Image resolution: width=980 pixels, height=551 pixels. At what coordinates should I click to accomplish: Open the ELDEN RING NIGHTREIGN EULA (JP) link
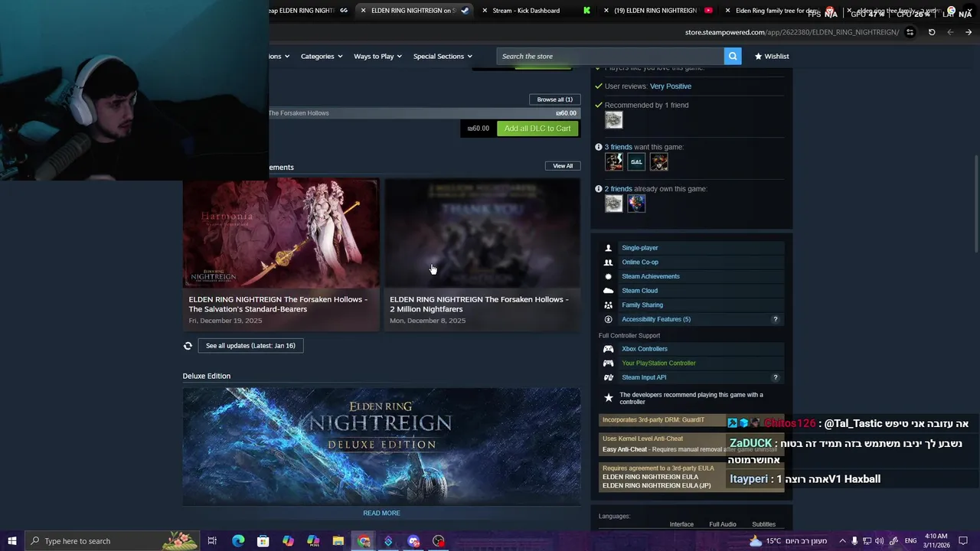(x=657, y=485)
